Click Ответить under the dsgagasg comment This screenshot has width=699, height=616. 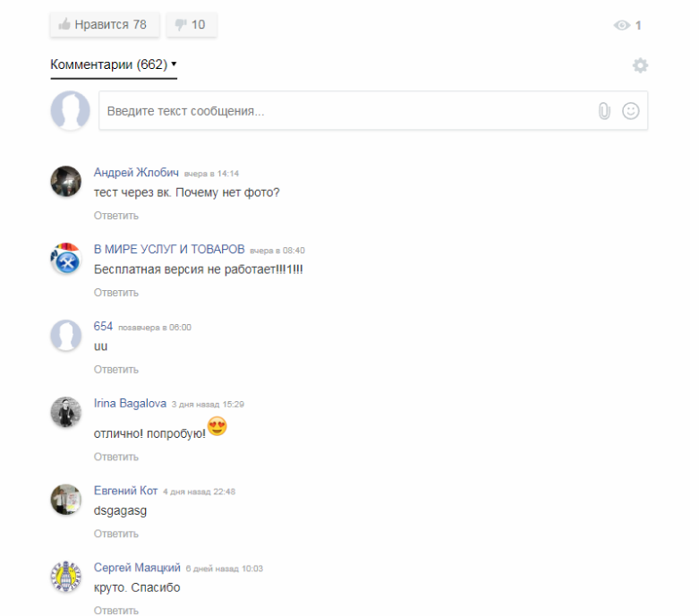point(116,534)
